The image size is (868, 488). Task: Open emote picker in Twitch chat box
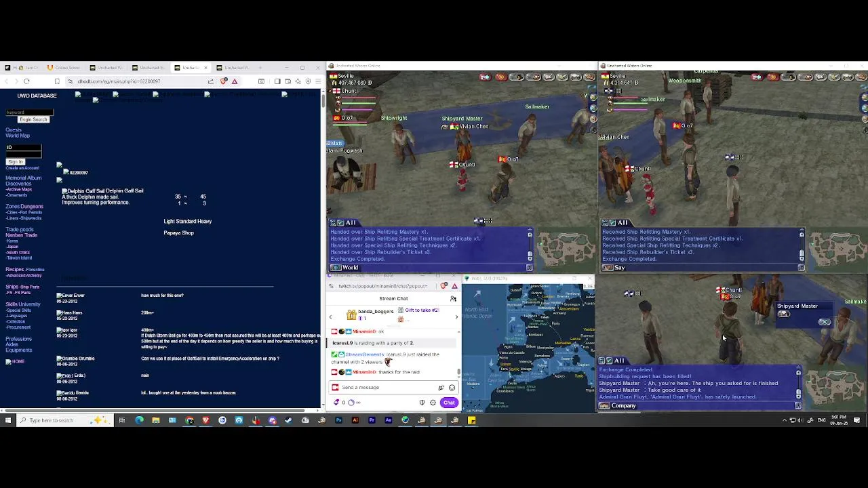click(x=452, y=388)
